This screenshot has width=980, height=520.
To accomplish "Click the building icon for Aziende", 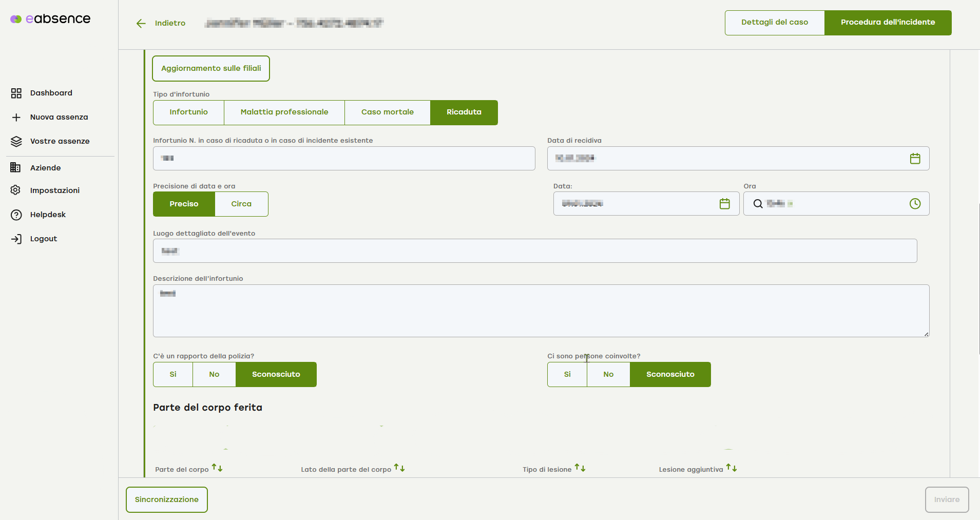I will click(x=16, y=167).
